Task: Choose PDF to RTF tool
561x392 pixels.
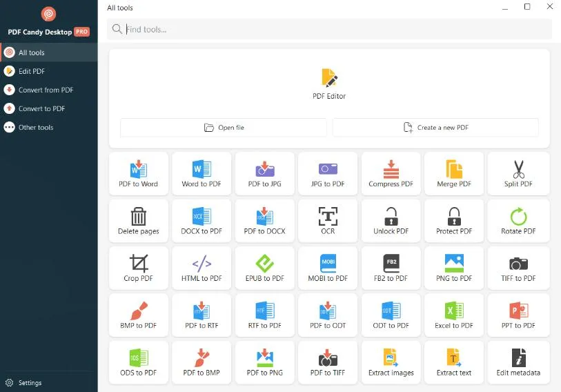Action: click(201, 315)
